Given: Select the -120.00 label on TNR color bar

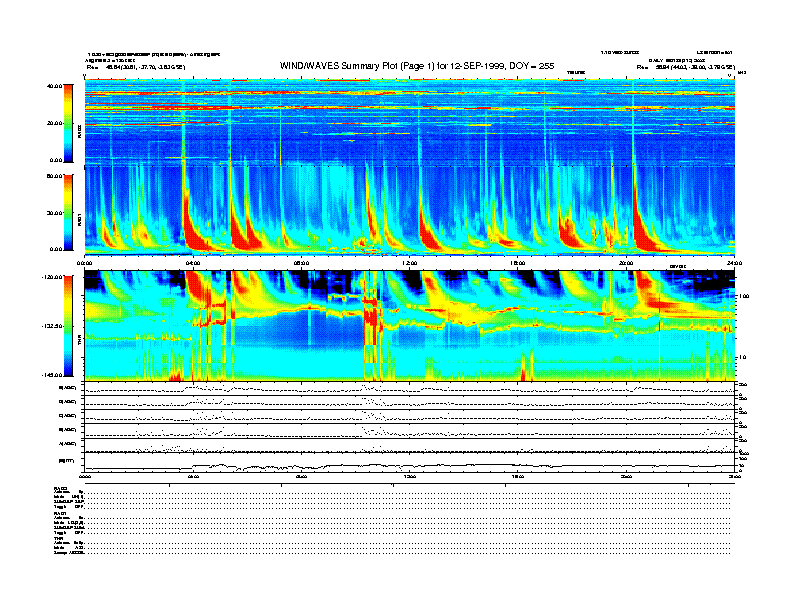Looking at the screenshot, I should click(x=52, y=277).
